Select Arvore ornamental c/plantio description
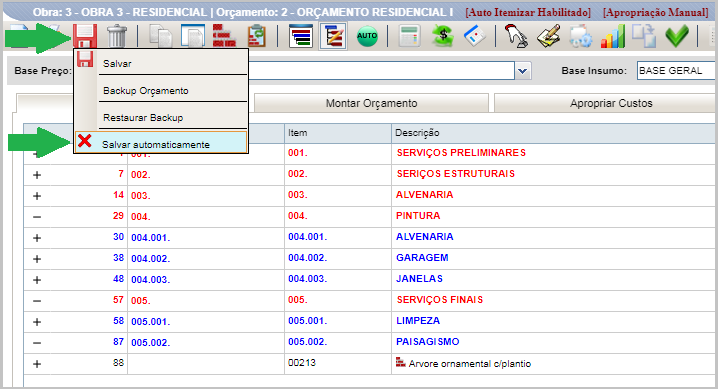The width and height of the screenshot is (718, 389). pos(470,364)
